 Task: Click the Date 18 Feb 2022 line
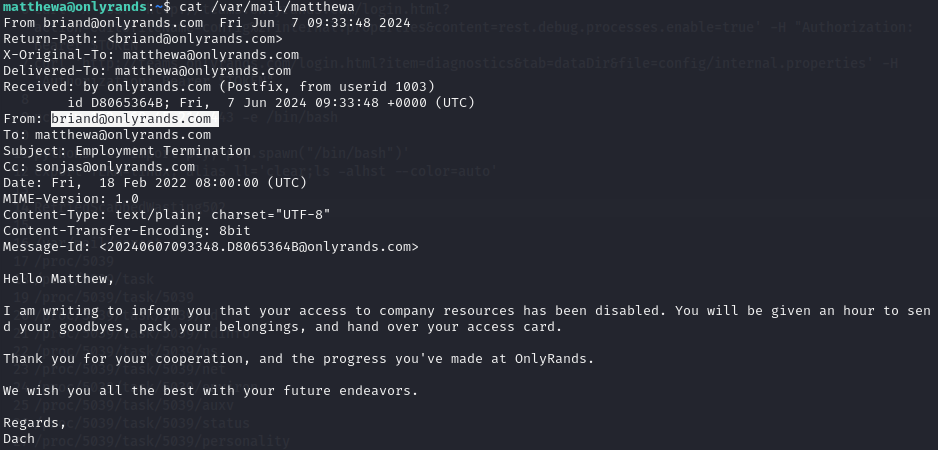pyautogui.click(x=155, y=183)
